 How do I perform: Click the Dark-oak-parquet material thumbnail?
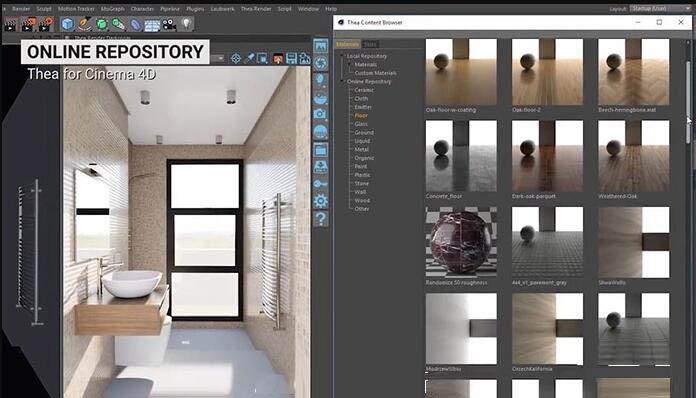click(x=547, y=156)
